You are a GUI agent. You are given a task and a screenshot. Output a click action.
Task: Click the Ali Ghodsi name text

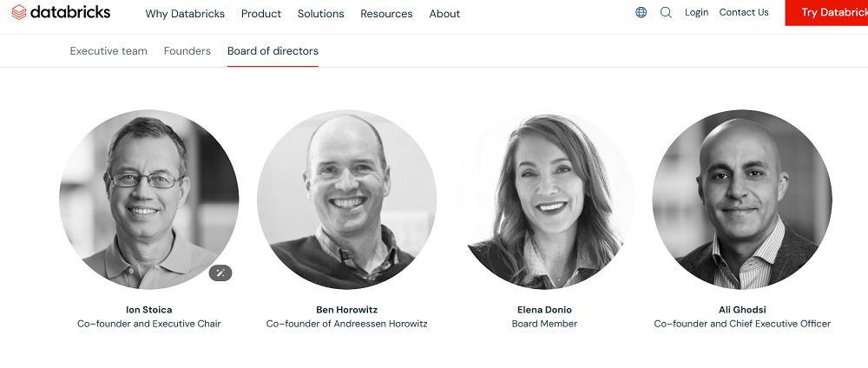[x=742, y=310]
